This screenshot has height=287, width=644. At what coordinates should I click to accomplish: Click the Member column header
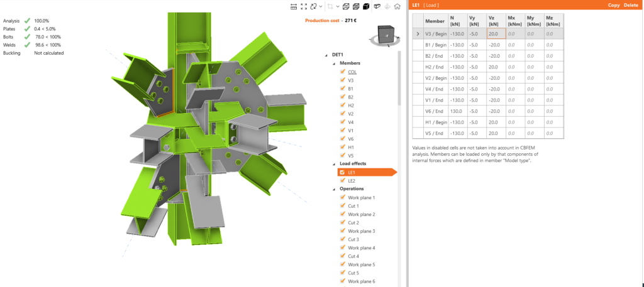tap(435, 21)
